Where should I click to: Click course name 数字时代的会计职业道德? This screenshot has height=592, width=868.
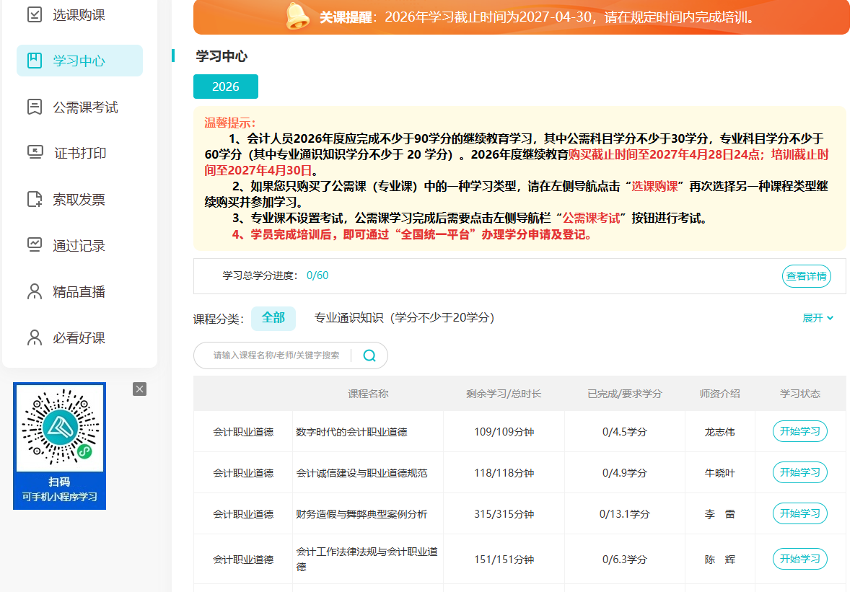click(351, 433)
